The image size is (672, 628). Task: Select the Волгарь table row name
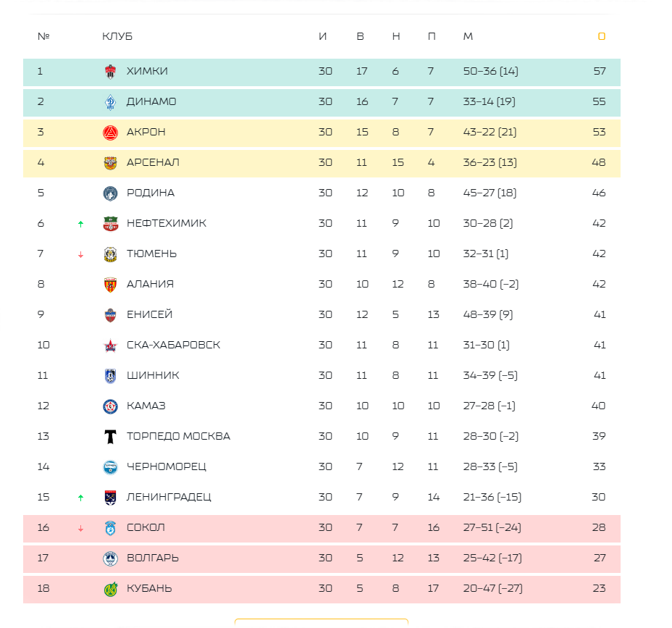153,558
